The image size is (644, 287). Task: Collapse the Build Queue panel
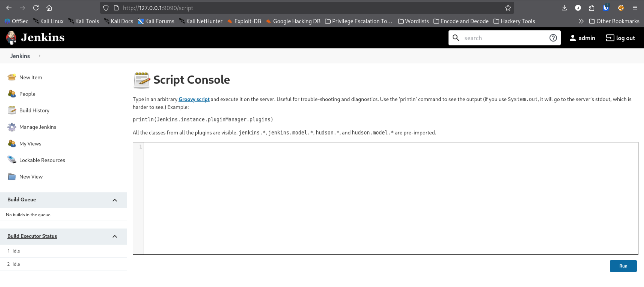click(x=115, y=200)
